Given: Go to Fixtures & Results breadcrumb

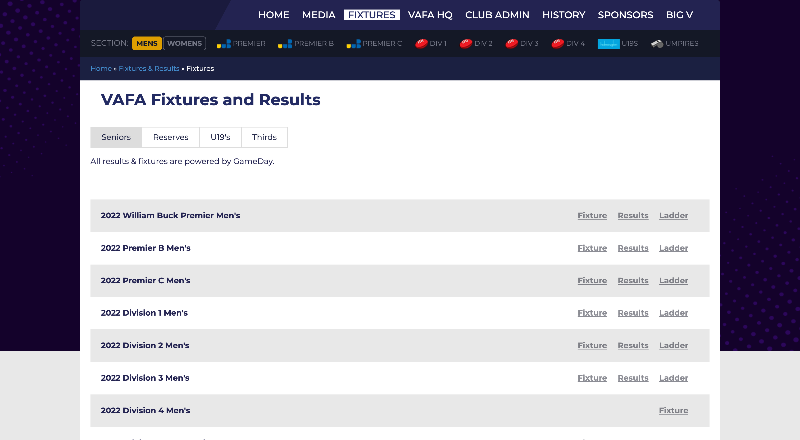Looking at the screenshot, I should coord(149,69).
